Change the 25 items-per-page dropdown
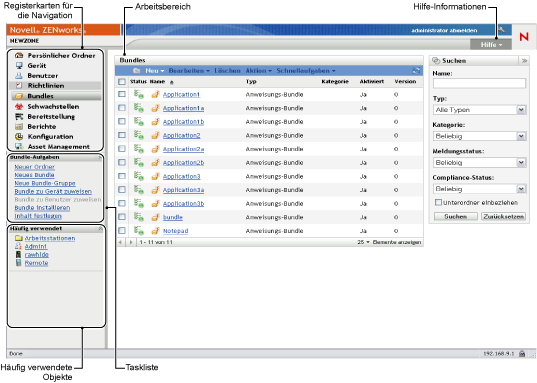 364,242
